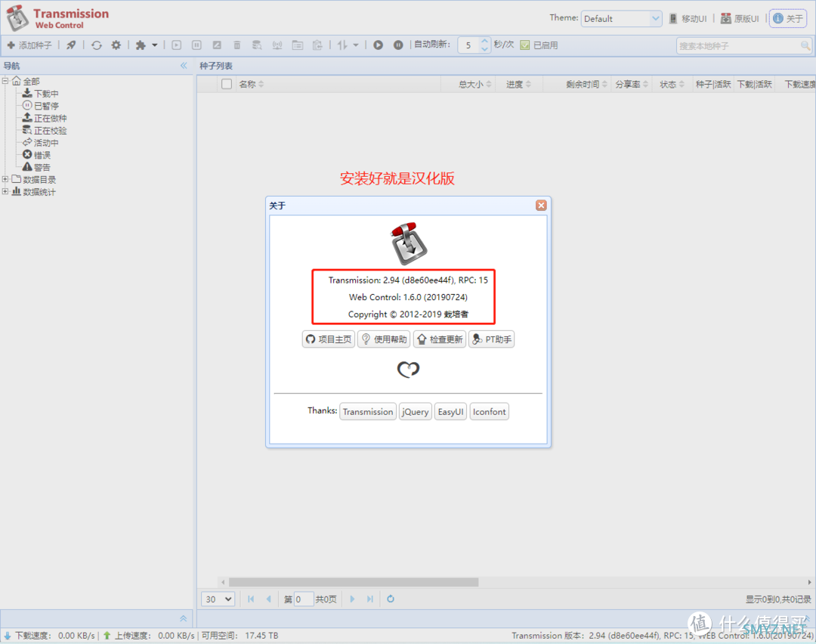Click the 添加种子 add torrent button
The width and height of the screenshot is (816, 644).
pos(29,45)
